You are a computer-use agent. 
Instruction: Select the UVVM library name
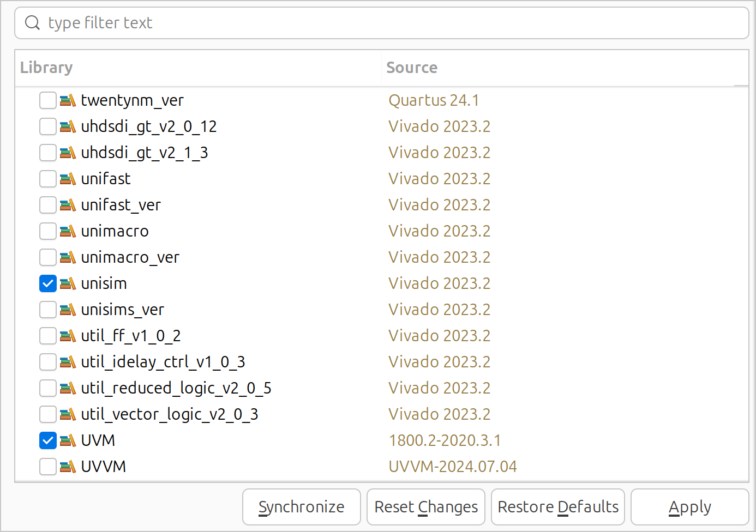pos(104,467)
